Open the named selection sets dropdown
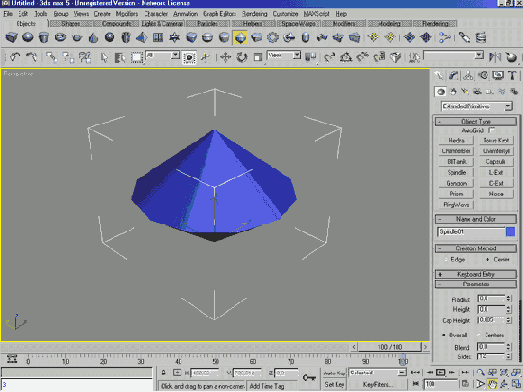This screenshot has height=392, width=523. (453, 56)
